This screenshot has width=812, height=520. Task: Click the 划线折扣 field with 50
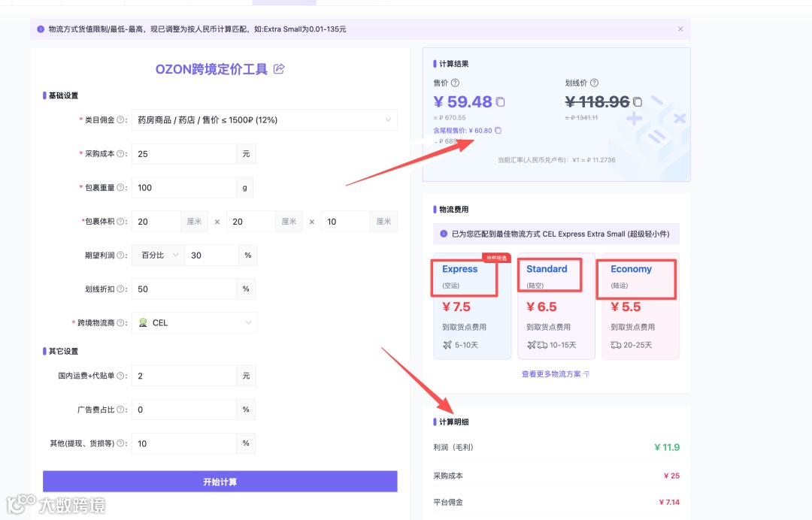[184, 289]
